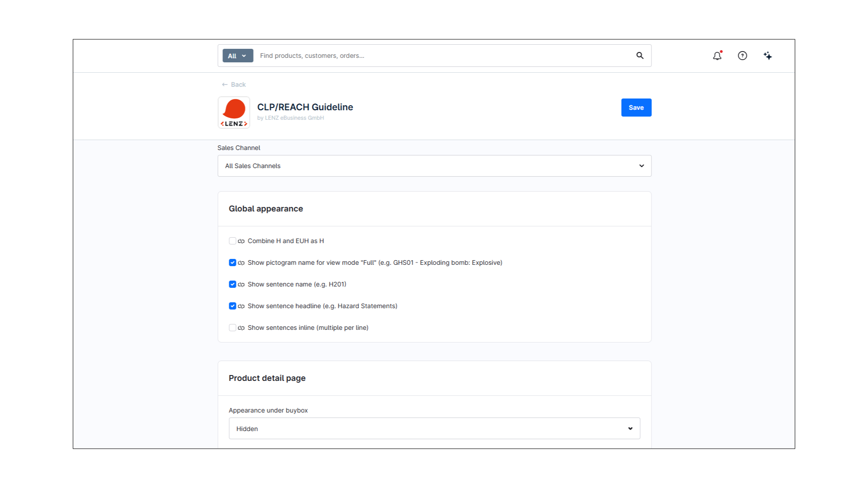Click inheritance link icon beside Show sentences inline
This screenshot has height=488, width=868.
tap(241, 328)
